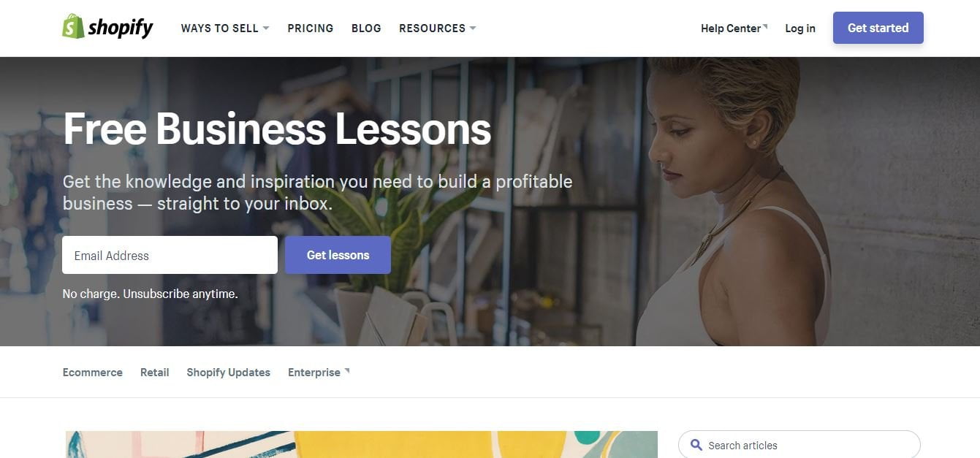980x458 pixels.
Task: Click the Get started button
Action: coord(878,28)
